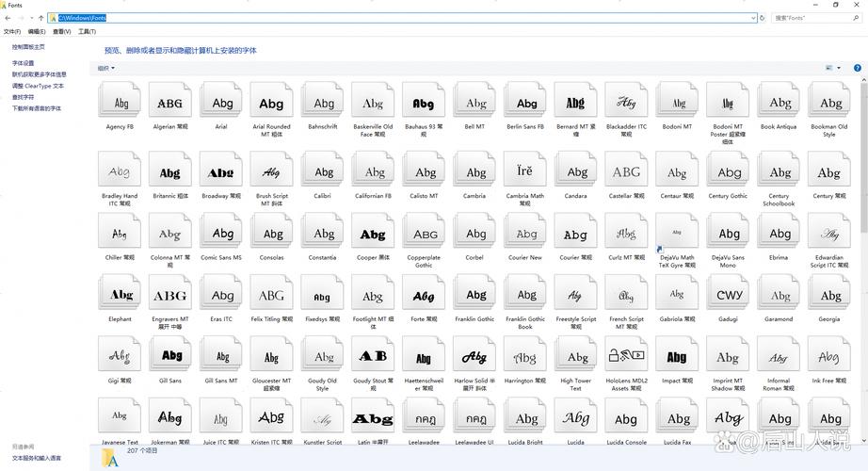Viewport: 868px width, 471px height.
Task: Select the Goudy Stout font icon
Action: (373, 354)
